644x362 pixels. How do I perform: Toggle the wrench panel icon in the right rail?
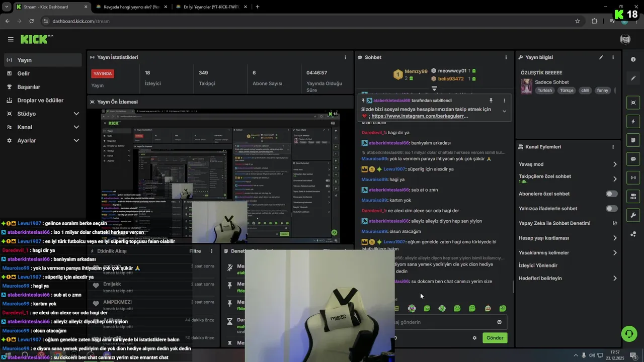pos(633,215)
